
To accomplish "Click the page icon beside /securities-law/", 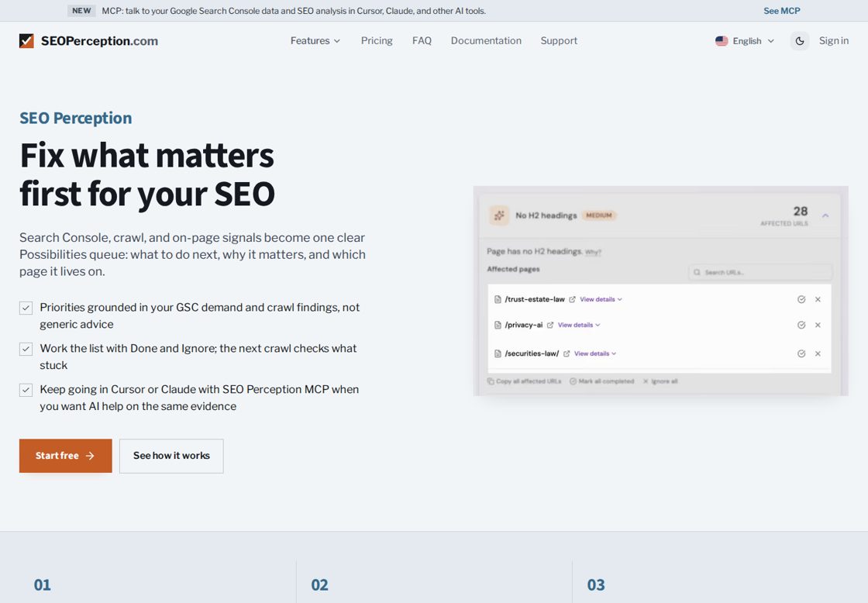I will [x=498, y=354].
